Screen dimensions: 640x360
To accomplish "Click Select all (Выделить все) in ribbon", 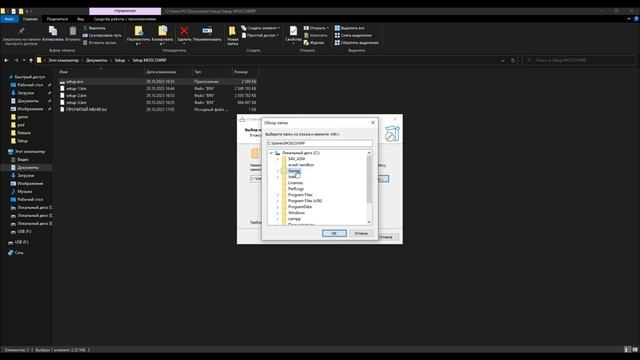I will pyautogui.click(x=349, y=28).
